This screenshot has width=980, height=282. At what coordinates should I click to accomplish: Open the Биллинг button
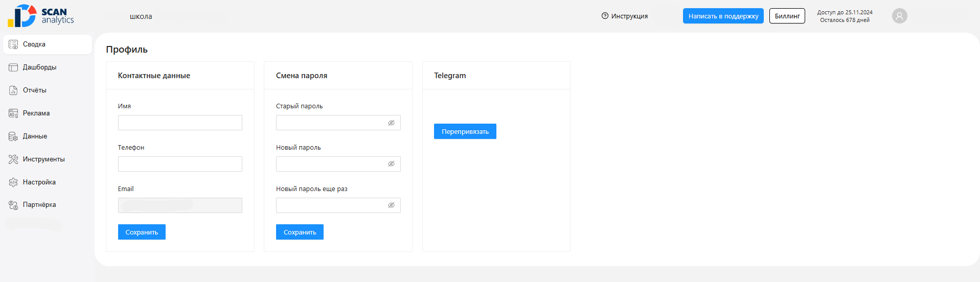coord(787,16)
